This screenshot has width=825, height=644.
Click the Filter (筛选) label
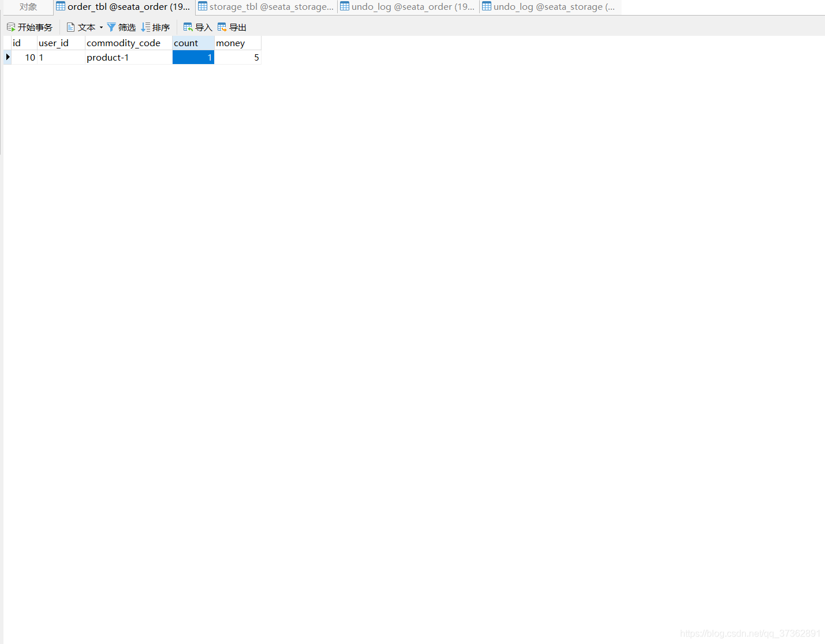127,27
